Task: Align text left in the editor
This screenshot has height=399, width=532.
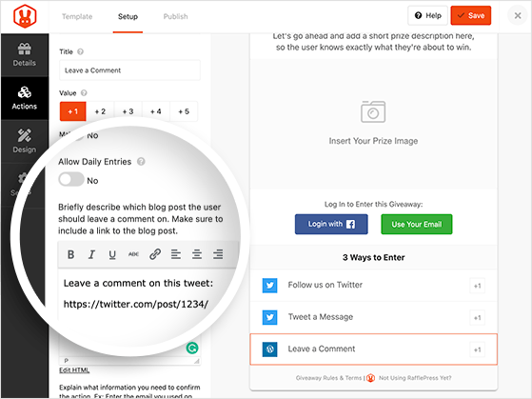Action: pyautogui.click(x=176, y=254)
